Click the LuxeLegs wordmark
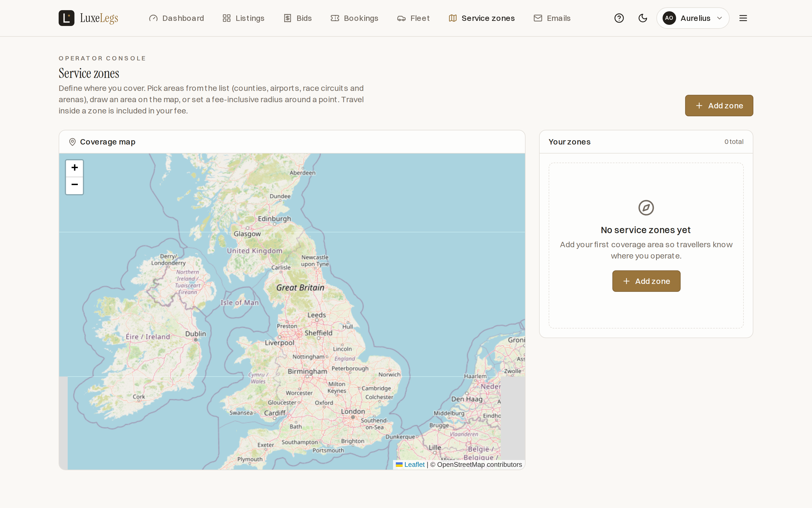Viewport: 812px width, 508px height. click(99, 18)
